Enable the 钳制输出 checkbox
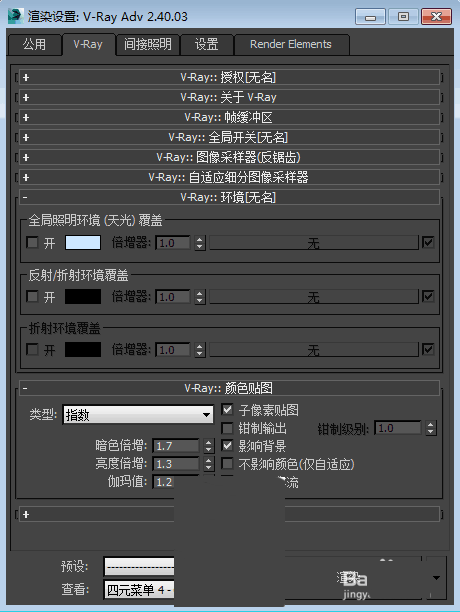This screenshot has width=460, height=612. pos(227,428)
